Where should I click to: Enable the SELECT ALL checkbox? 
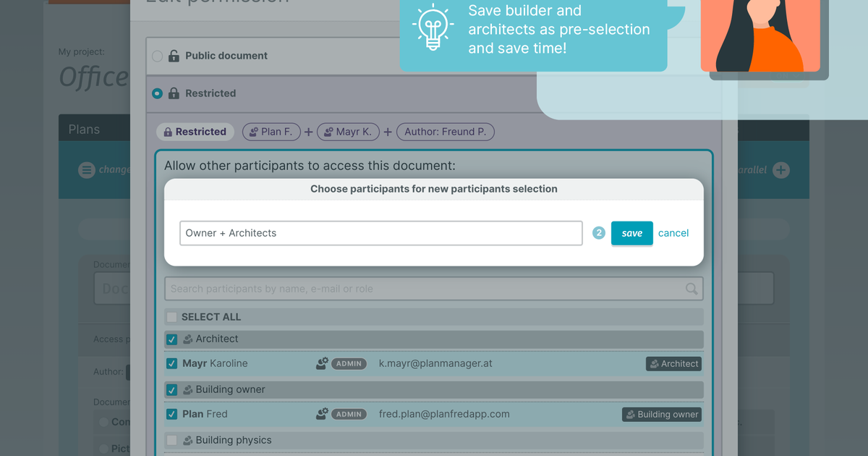click(171, 317)
